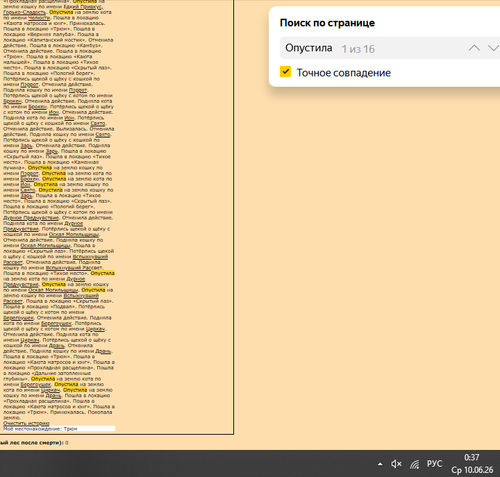Viewport: 500px width, 477px height.
Task: Open the taskbar clock showing 0:37
Action: [x=472, y=464]
